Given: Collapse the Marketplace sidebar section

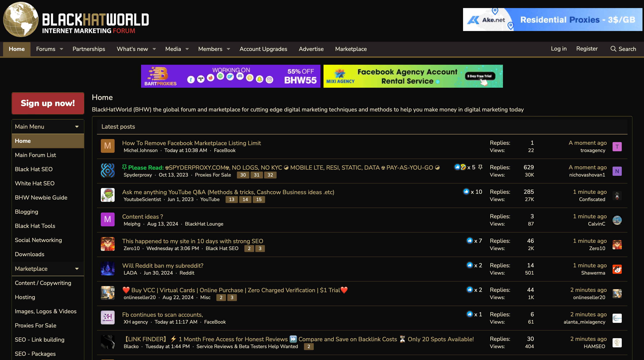Looking at the screenshot, I should (x=77, y=269).
